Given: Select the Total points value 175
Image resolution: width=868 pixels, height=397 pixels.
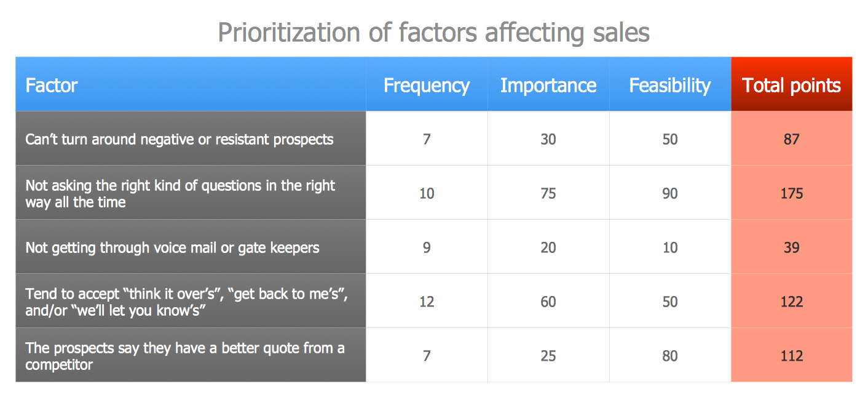Looking at the screenshot, I should [791, 193].
